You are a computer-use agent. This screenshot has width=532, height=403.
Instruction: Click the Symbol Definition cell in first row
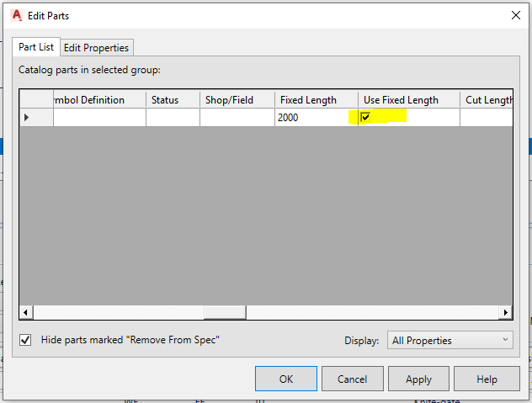click(x=99, y=118)
